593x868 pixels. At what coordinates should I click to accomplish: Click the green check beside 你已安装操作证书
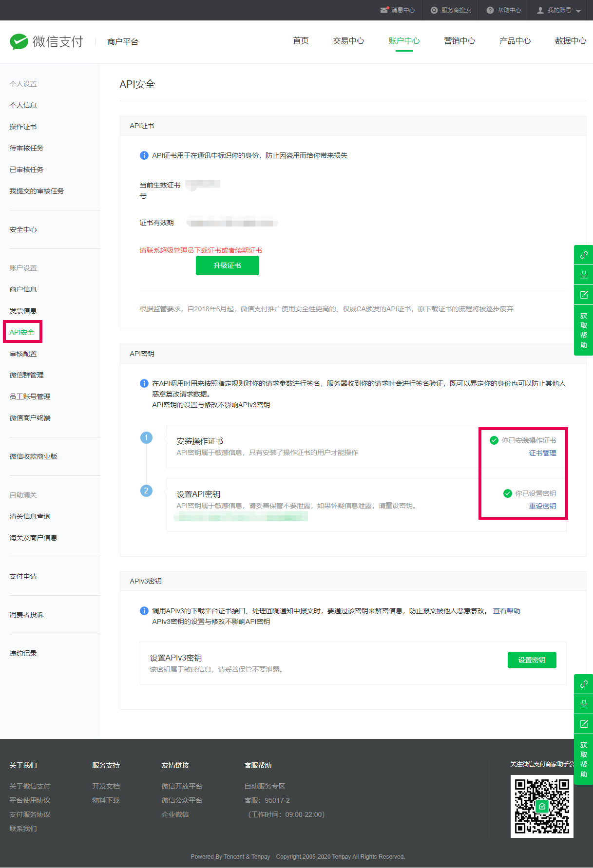[494, 440]
